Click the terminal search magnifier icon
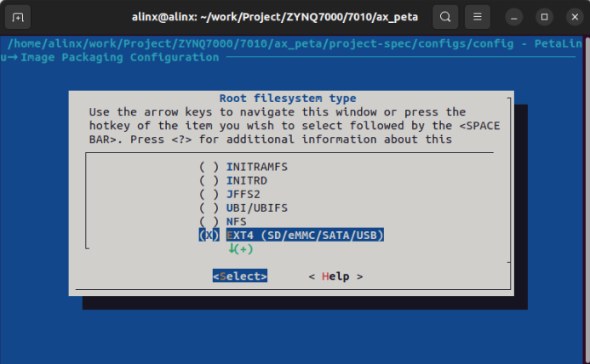The width and height of the screenshot is (590, 364). 445,17
